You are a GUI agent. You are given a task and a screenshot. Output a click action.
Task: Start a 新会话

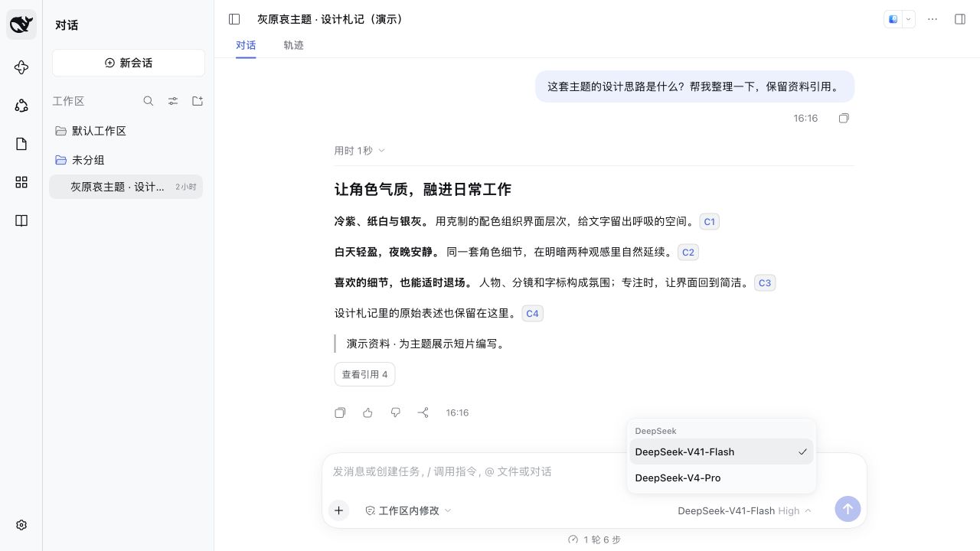tap(129, 63)
